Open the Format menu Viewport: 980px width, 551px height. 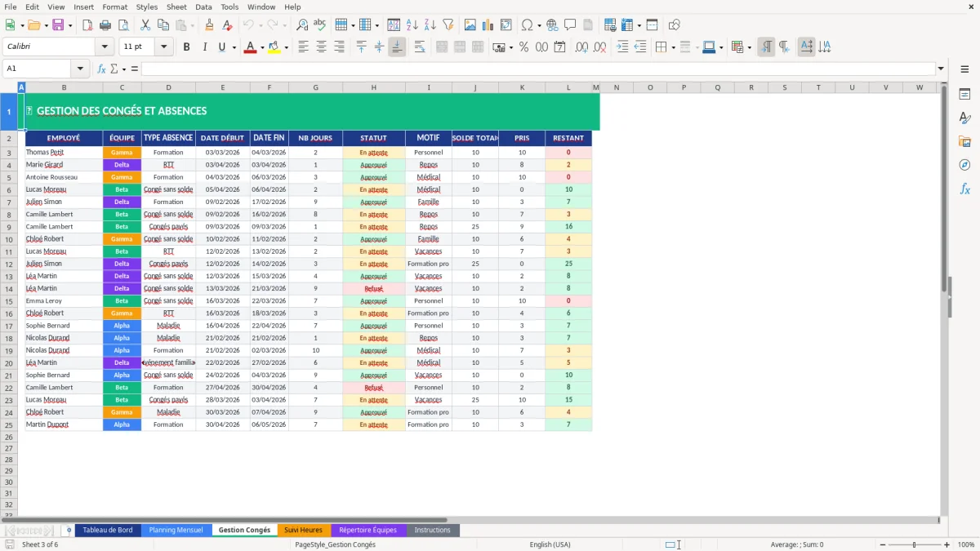114,7
